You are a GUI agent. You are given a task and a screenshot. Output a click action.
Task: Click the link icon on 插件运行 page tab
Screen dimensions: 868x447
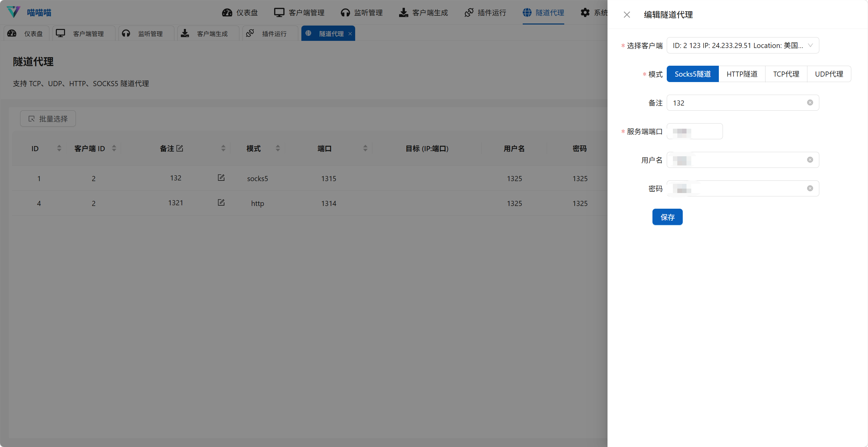(x=250, y=33)
